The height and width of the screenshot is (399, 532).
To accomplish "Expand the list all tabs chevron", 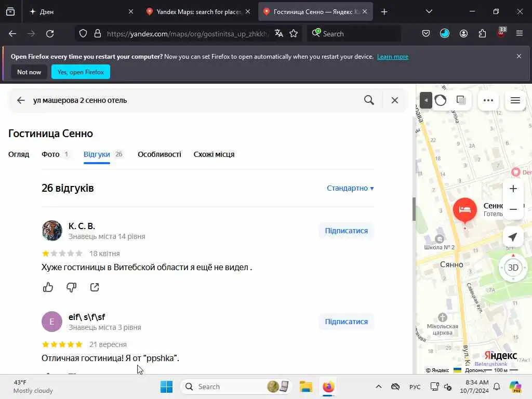I will [x=429, y=11].
